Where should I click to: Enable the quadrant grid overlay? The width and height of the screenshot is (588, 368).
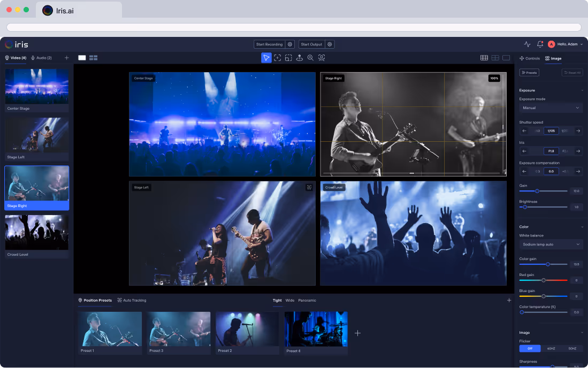tap(495, 58)
